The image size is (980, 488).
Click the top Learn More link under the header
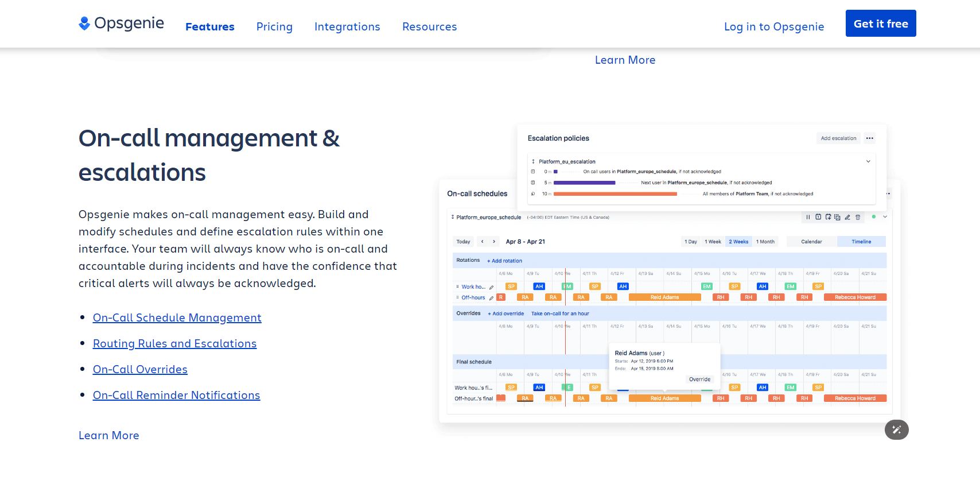point(625,60)
